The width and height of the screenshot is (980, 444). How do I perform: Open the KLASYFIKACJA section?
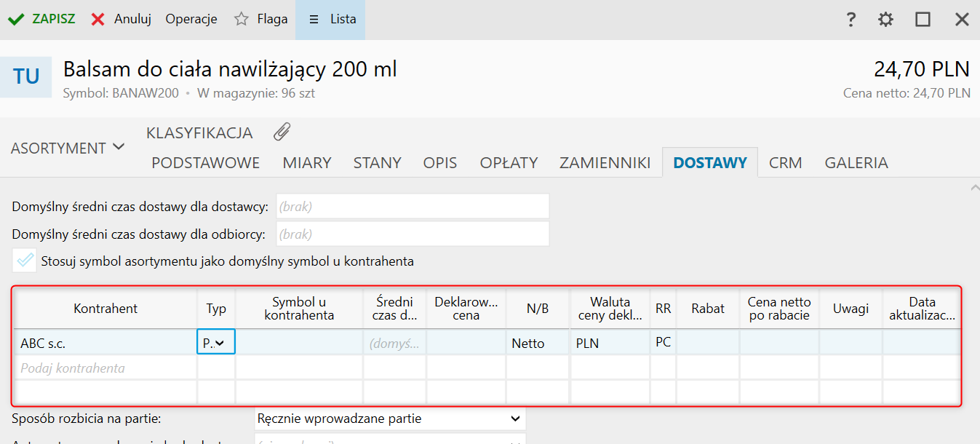pos(199,133)
